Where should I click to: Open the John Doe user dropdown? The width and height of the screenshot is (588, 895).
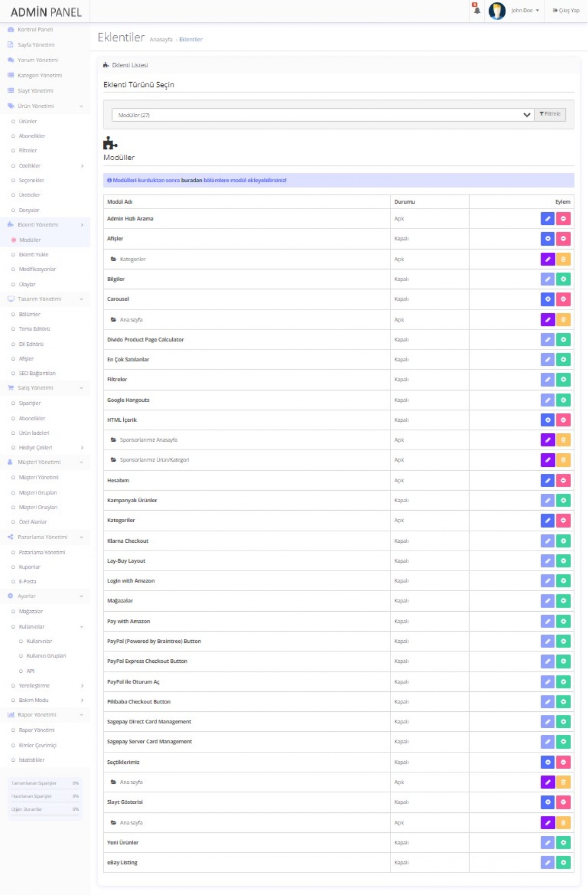click(524, 11)
